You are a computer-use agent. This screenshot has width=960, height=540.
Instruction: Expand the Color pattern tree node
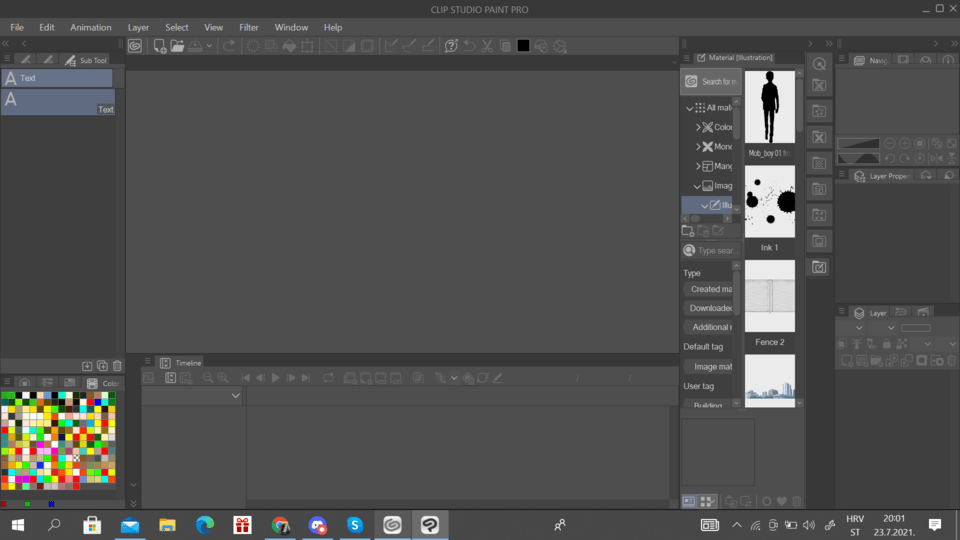(698, 127)
